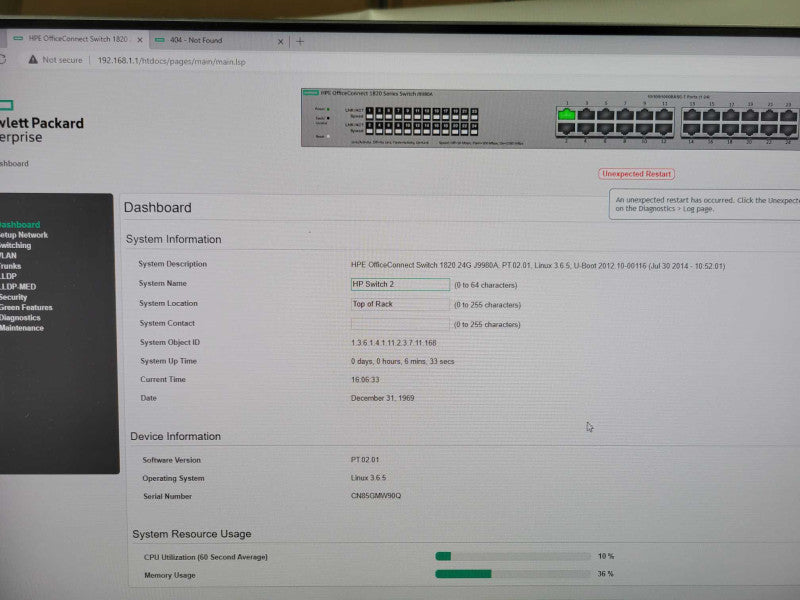800x600 pixels.
Task: Switch to the 404 - Not Found tab
Action: (x=219, y=40)
